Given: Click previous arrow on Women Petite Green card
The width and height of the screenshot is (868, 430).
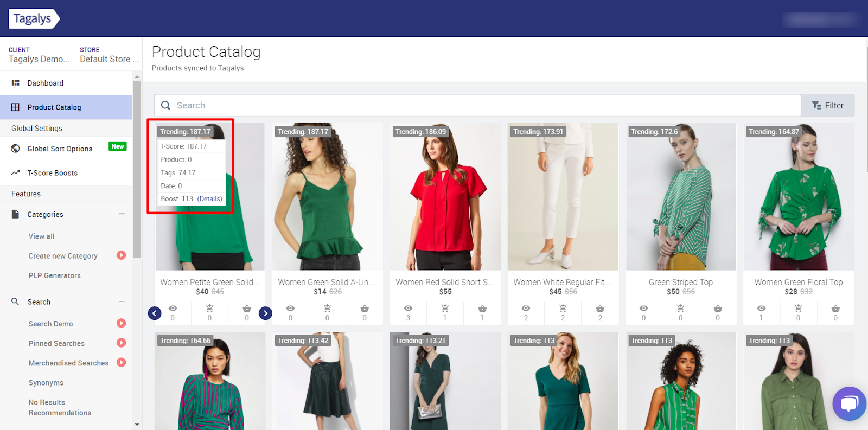Looking at the screenshot, I should click(x=155, y=313).
